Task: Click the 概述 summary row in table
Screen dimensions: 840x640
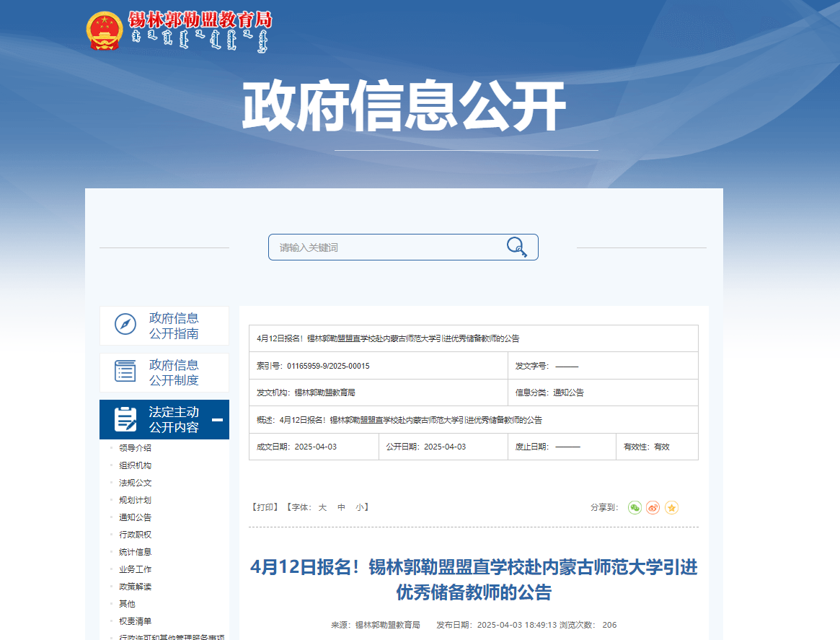Action: pos(474,420)
